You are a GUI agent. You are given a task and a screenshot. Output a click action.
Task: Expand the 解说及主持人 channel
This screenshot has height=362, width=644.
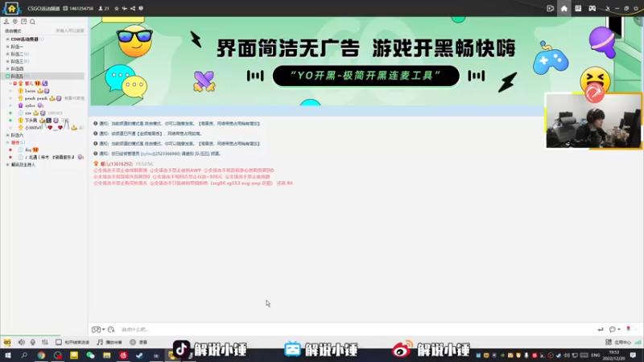7,165
